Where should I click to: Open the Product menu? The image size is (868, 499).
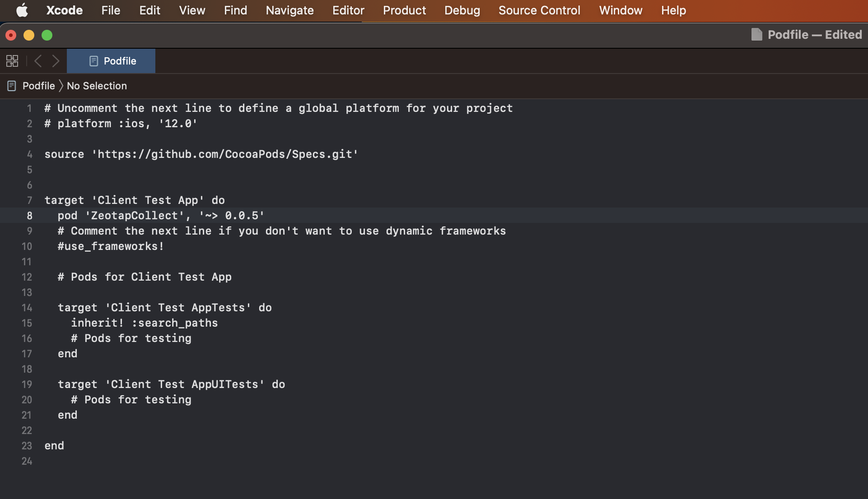click(x=404, y=10)
